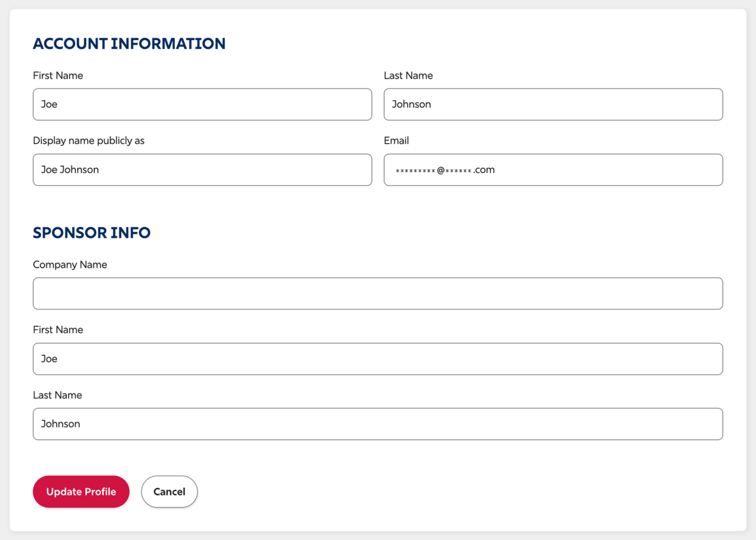Click the Johnson text in the account Last Name field

click(412, 104)
